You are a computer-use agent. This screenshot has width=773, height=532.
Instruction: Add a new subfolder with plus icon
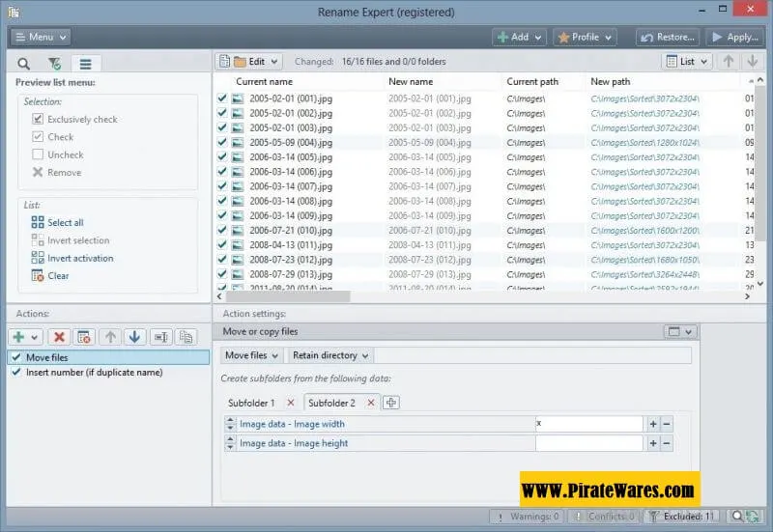pos(391,403)
